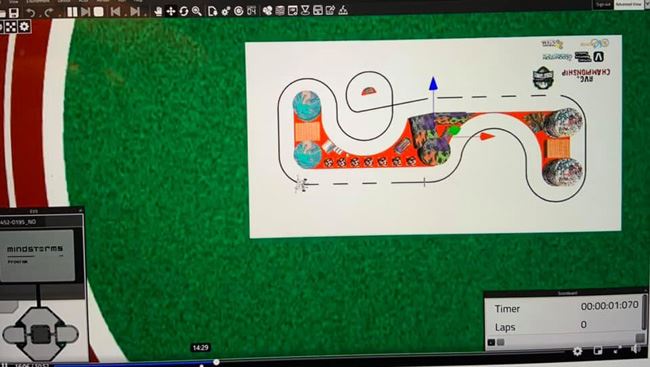Image resolution: width=650 pixels, height=367 pixels.
Task: Open the gear settings below the toolbar
Action: coord(24,27)
